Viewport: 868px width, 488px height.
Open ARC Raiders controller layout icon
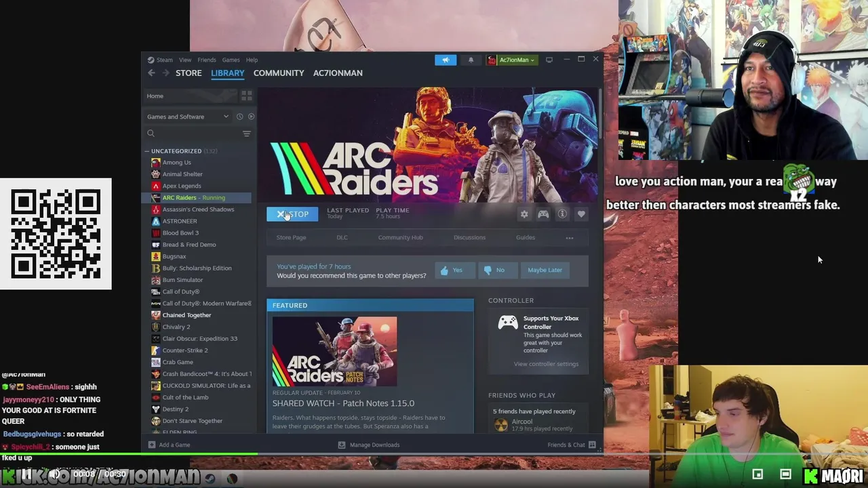[x=543, y=214]
